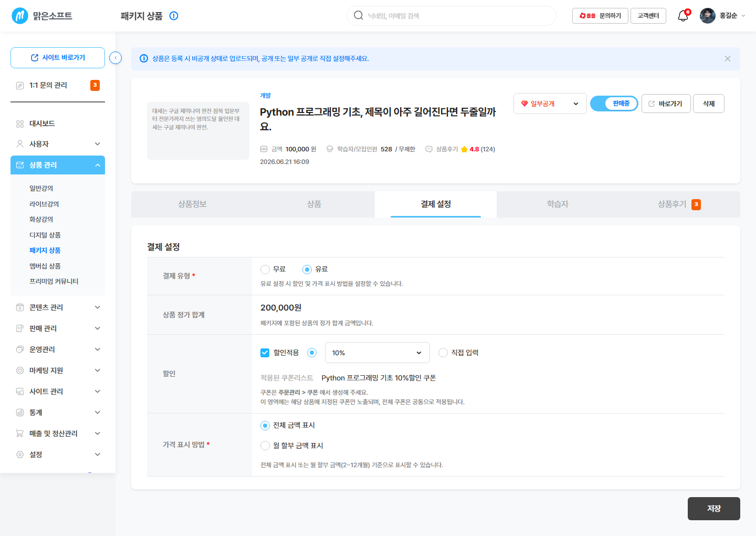Click the 운영관리 icon
The height and width of the screenshot is (536, 756).
coord(20,349)
